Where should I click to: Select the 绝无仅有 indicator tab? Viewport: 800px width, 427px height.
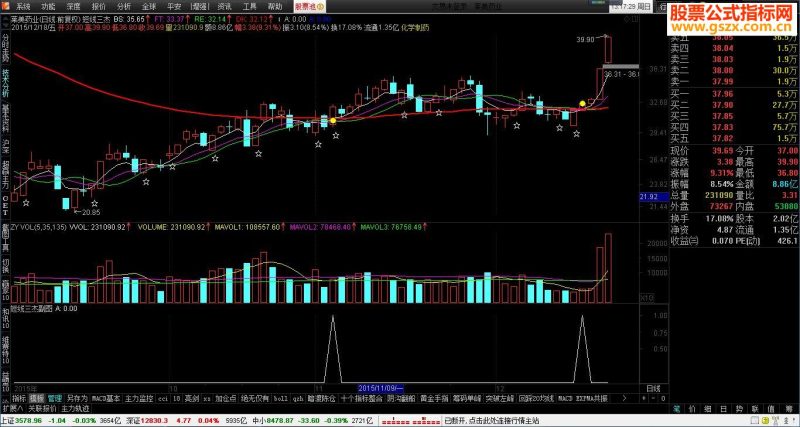pyautogui.click(x=255, y=398)
